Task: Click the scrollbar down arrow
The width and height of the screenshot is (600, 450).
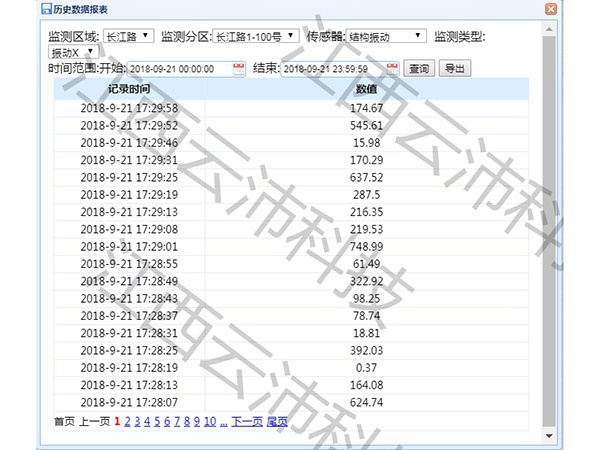Action: pos(549,435)
